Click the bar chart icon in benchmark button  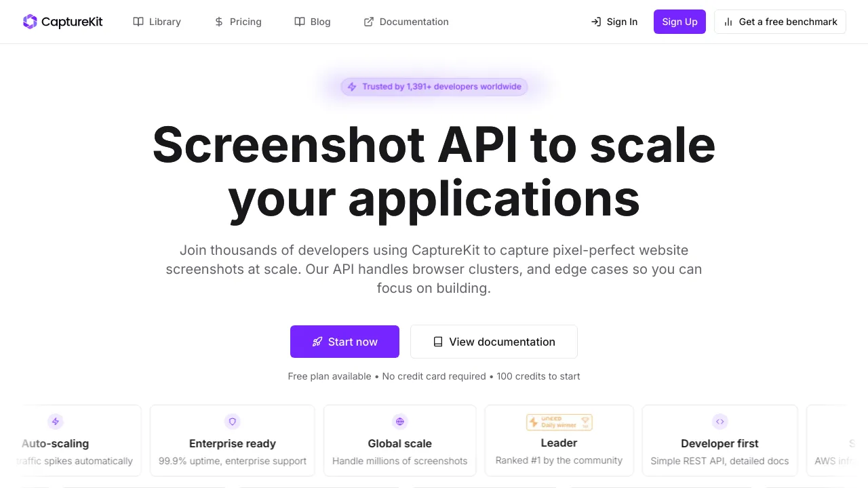tap(728, 22)
